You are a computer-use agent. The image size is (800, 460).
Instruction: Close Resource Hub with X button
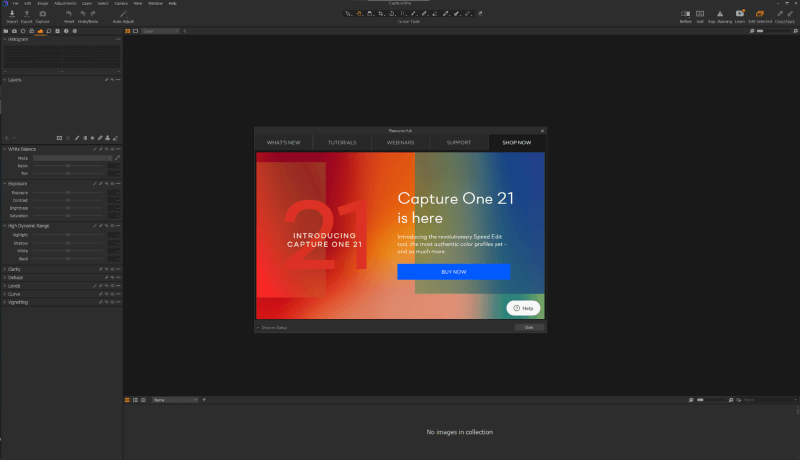click(542, 131)
